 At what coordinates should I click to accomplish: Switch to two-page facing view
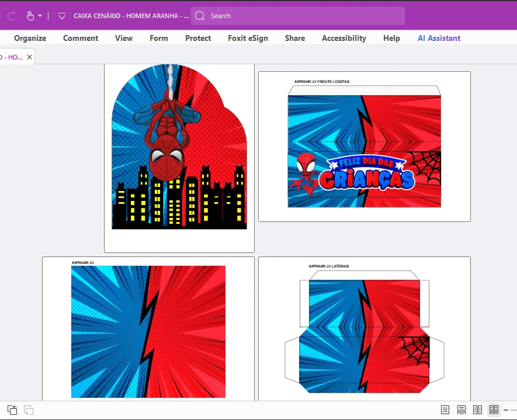pyautogui.click(x=477, y=410)
